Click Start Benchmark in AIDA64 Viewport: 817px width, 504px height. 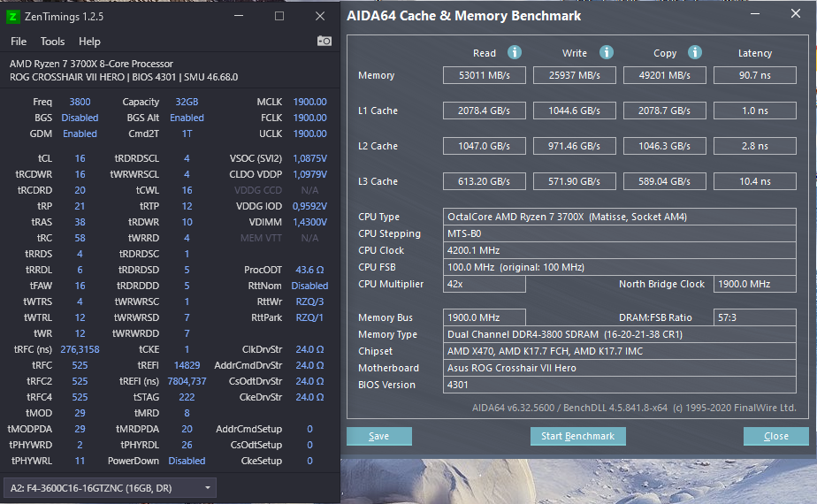[x=577, y=436]
